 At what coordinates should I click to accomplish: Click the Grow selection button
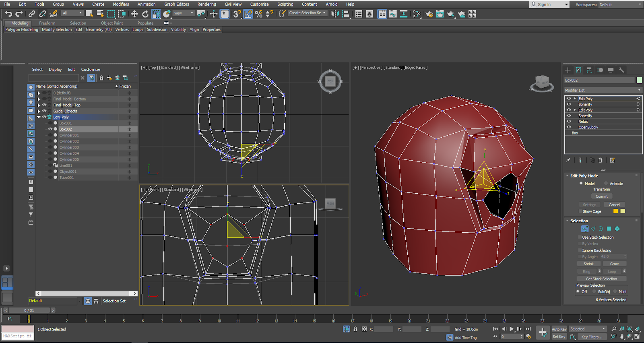tap(614, 264)
